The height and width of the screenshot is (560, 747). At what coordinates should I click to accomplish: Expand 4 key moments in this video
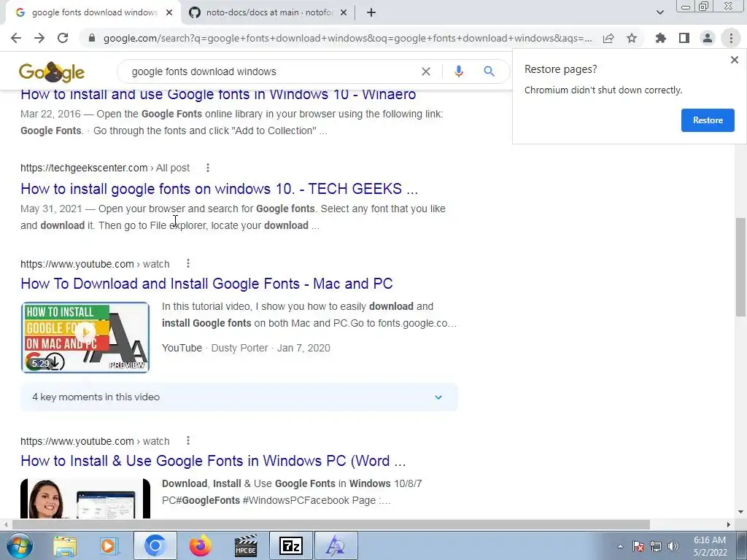click(x=239, y=397)
